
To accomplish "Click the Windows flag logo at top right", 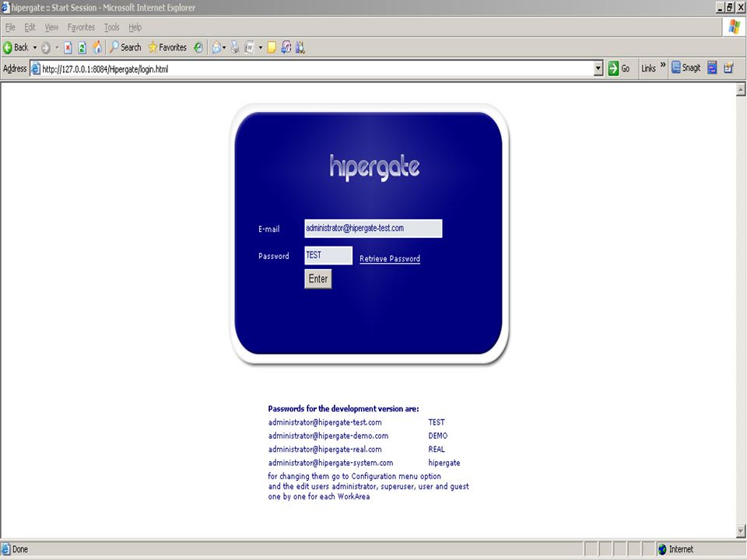I will coord(734,26).
